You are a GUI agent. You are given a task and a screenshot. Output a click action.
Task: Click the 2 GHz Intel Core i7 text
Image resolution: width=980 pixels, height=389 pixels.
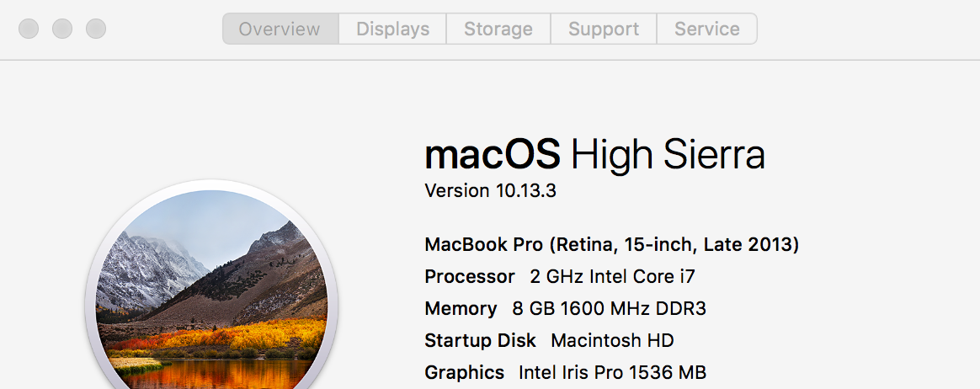(612, 277)
